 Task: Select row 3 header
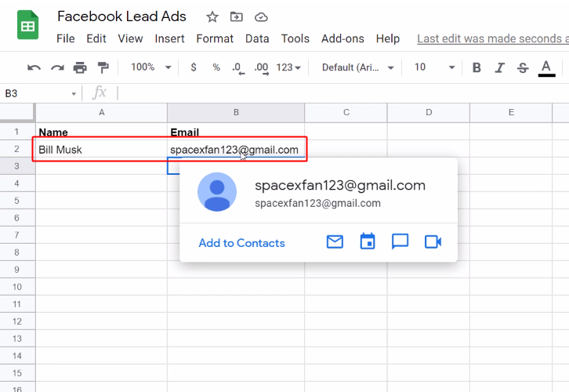(x=17, y=166)
